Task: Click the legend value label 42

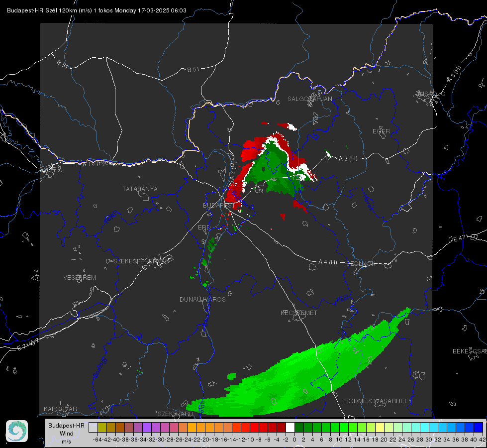Action: 483,440
